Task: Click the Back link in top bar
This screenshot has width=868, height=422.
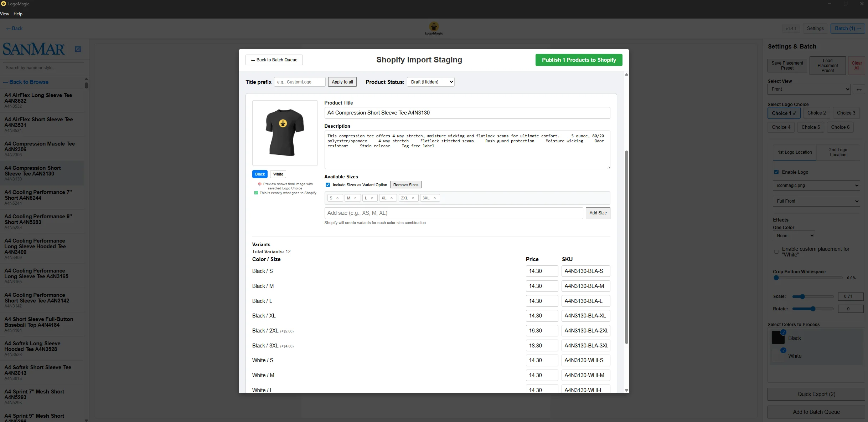Action: point(14,29)
